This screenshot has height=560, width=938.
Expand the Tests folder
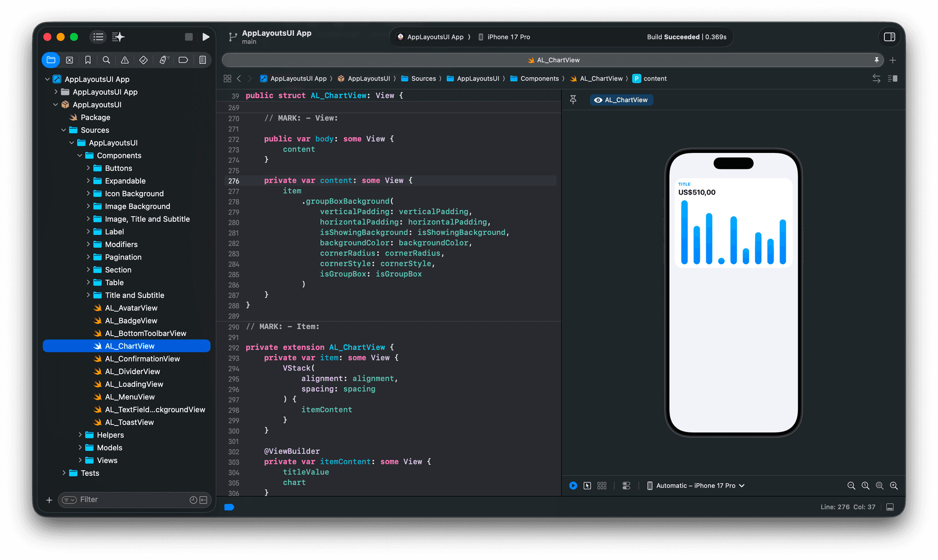pyautogui.click(x=64, y=473)
